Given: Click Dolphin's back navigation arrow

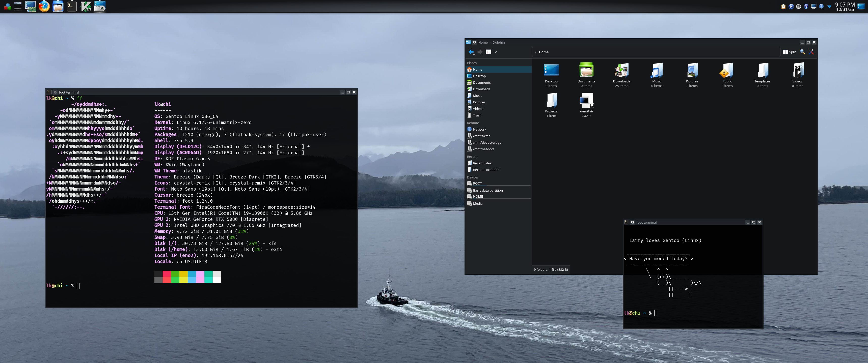Looking at the screenshot, I should click(x=471, y=52).
